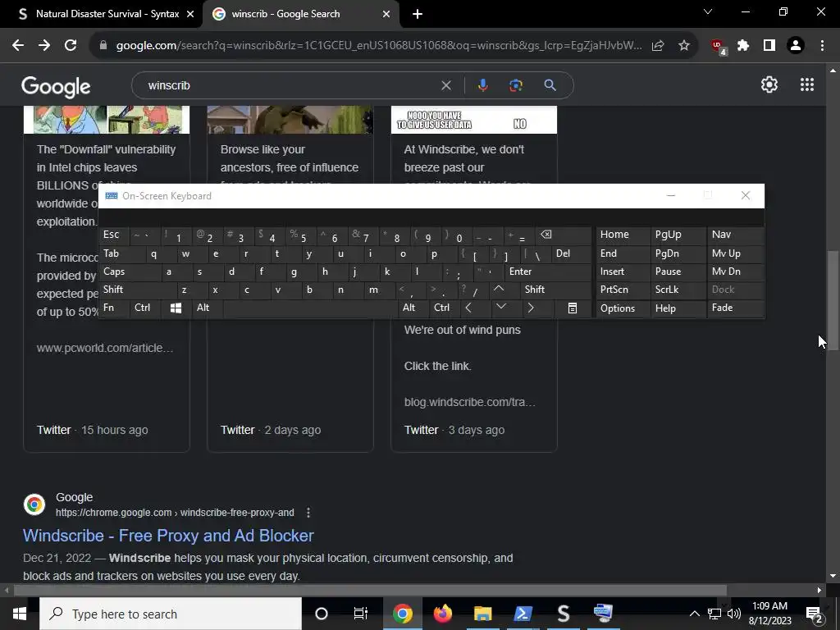Toggle the left Ctrl key on the on-screen keyboard
Screen dimensions: 840x630
click(x=144, y=308)
